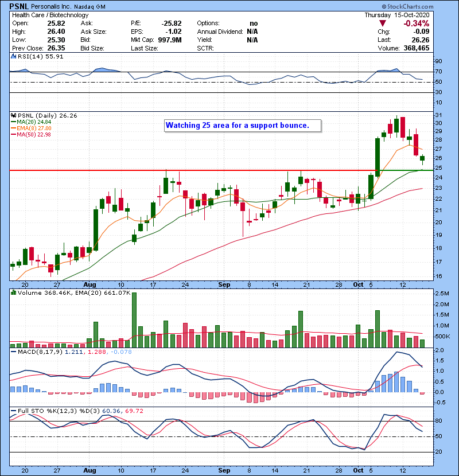The image size is (459, 476).
Task: Click the 'Health Care / Biotechnology' sector text
Action: click(50, 15)
